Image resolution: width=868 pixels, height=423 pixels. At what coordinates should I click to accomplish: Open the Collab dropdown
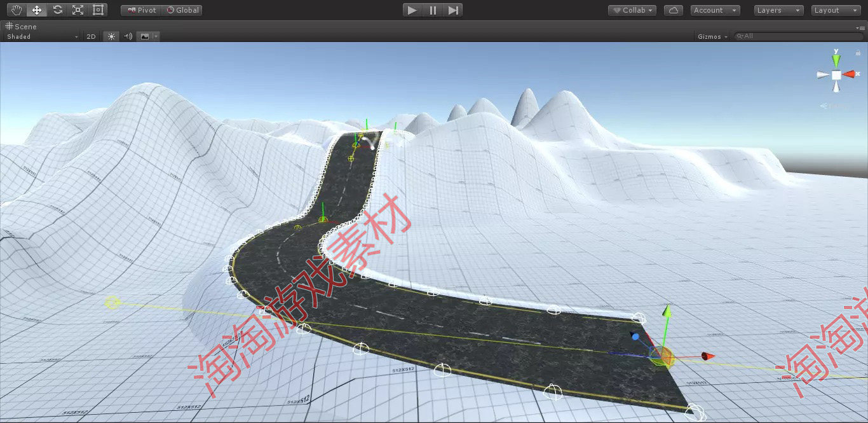click(x=632, y=10)
